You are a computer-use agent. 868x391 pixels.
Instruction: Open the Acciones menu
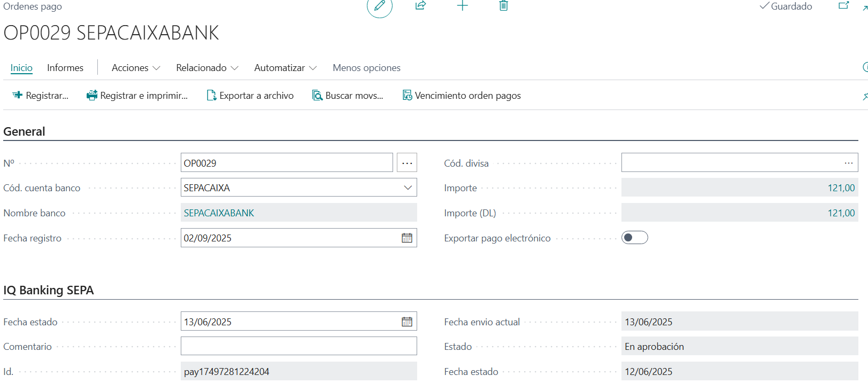[x=135, y=68]
